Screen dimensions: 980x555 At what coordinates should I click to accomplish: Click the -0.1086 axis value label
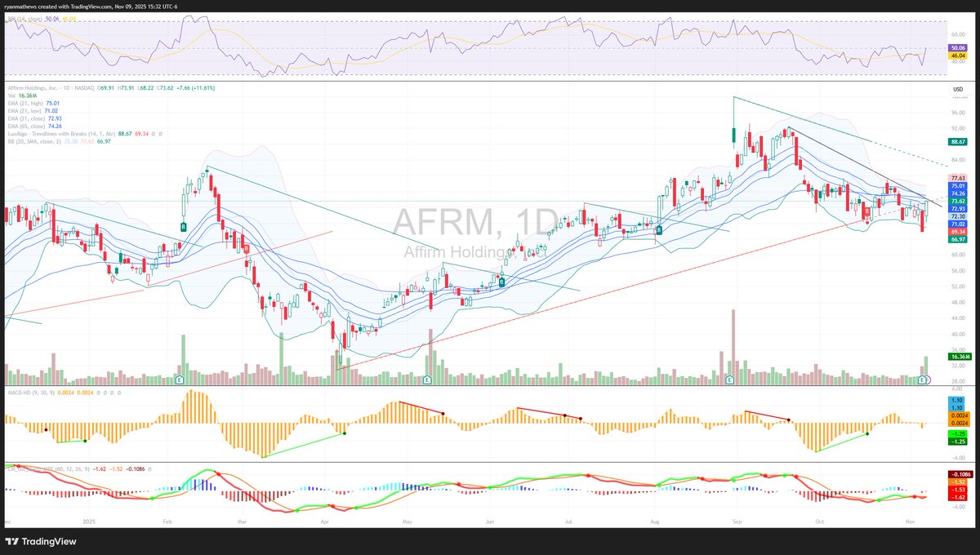click(x=960, y=474)
